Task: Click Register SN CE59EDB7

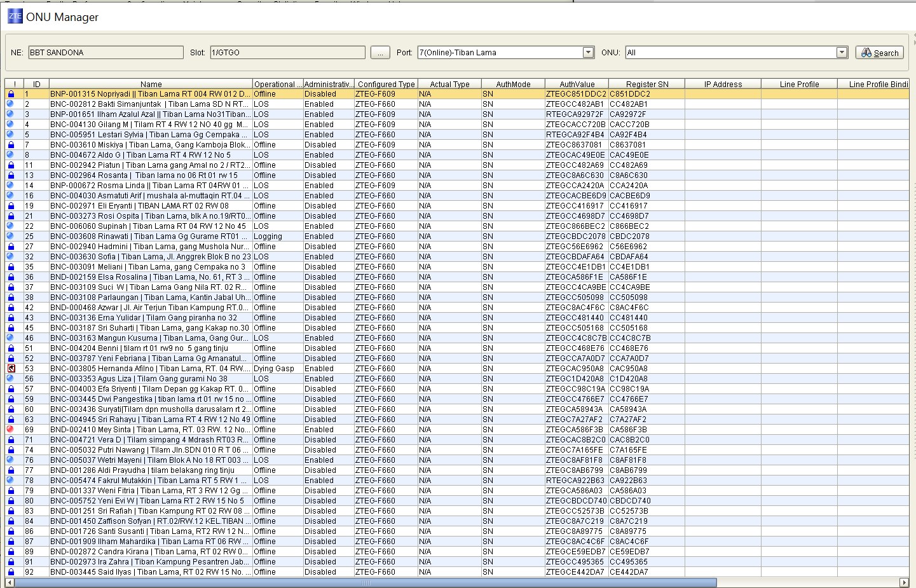Action: [x=646, y=552]
